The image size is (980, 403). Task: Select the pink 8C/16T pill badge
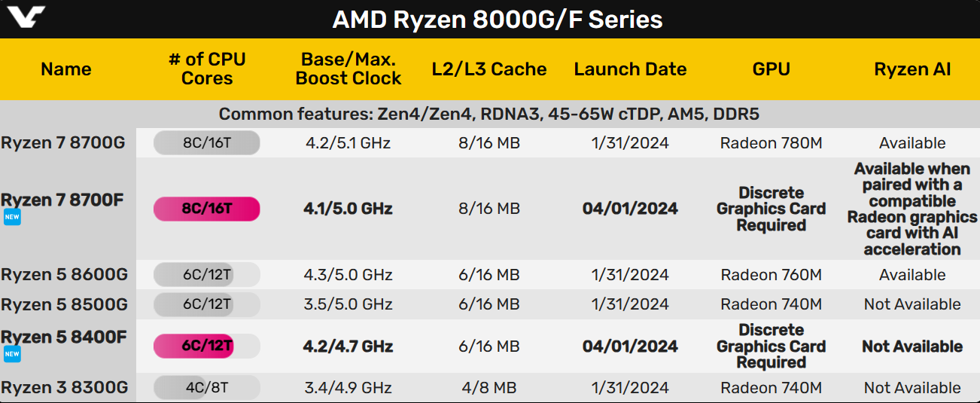[x=207, y=209]
